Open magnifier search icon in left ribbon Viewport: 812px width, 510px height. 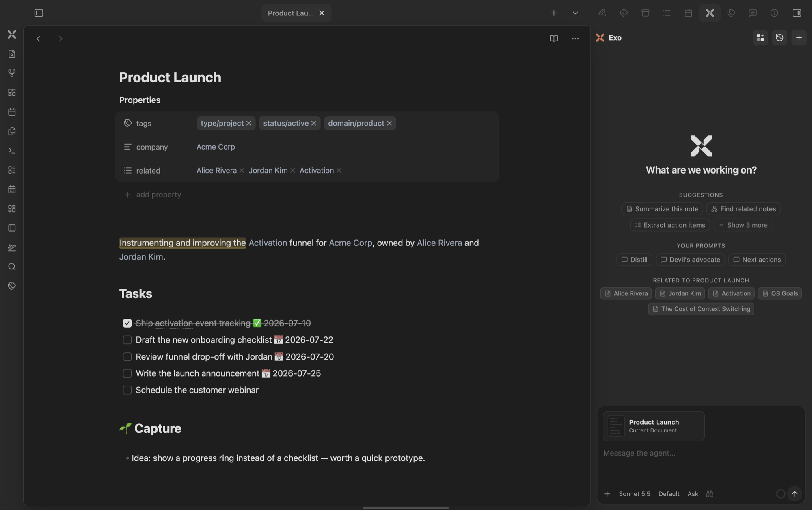(12, 267)
